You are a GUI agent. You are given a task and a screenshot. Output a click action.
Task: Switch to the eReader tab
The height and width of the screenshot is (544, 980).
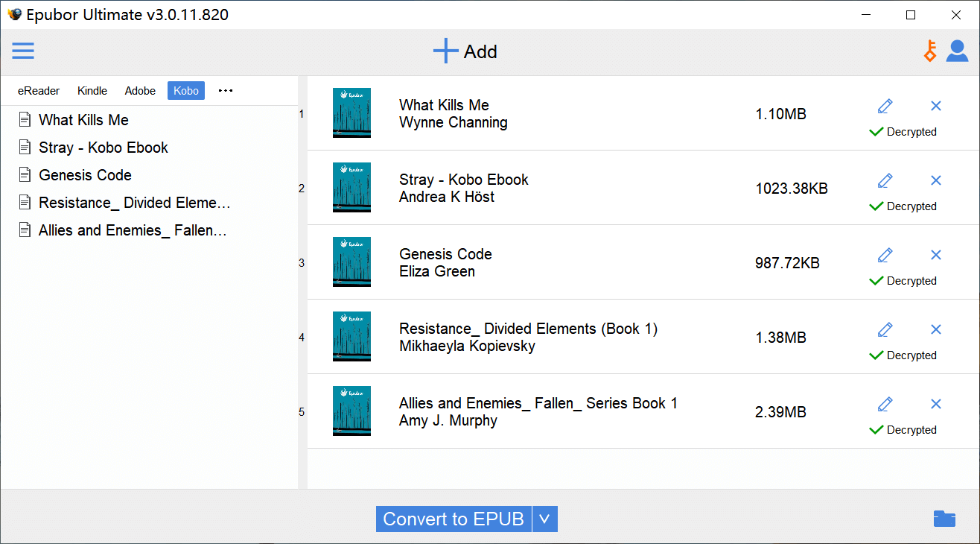click(39, 91)
